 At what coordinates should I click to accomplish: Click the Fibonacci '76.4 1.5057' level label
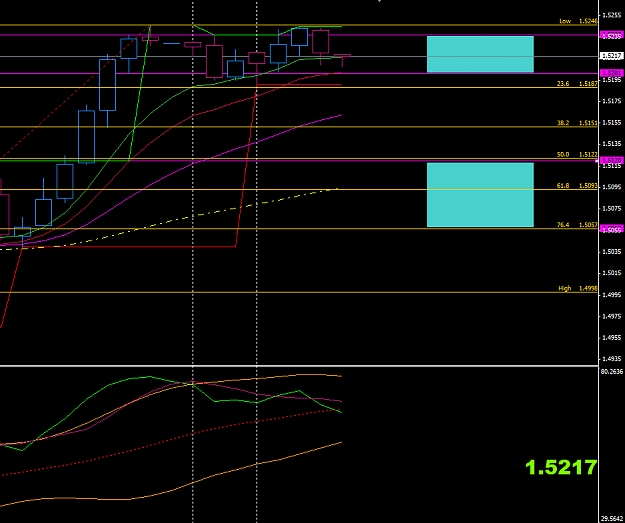tap(577, 225)
